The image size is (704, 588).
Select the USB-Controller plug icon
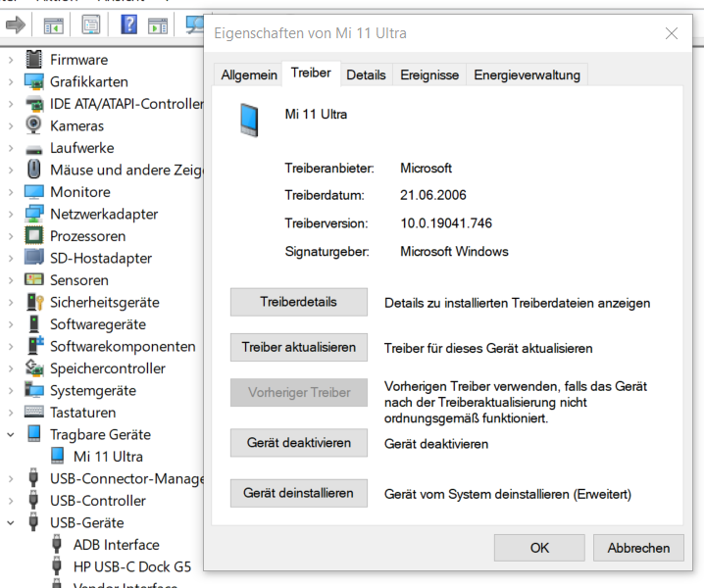pyautogui.click(x=33, y=500)
